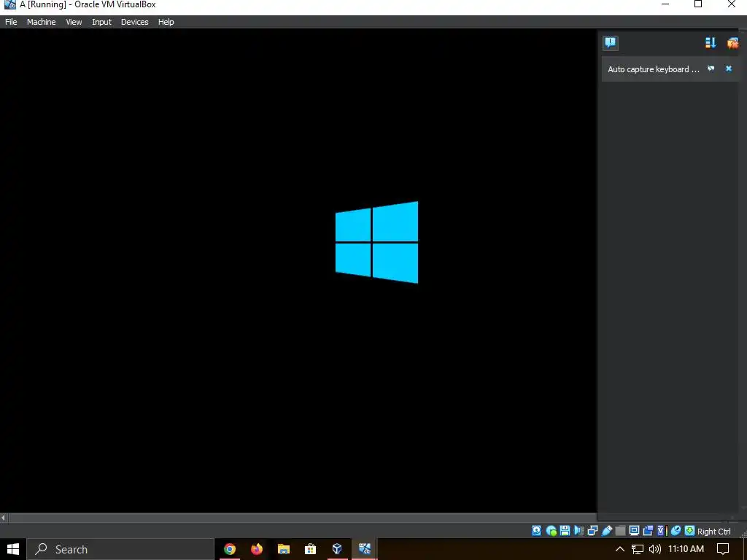This screenshot has height=560, width=747.
Task: Expand the hidden system tray icons chevron
Action: click(x=620, y=549)
